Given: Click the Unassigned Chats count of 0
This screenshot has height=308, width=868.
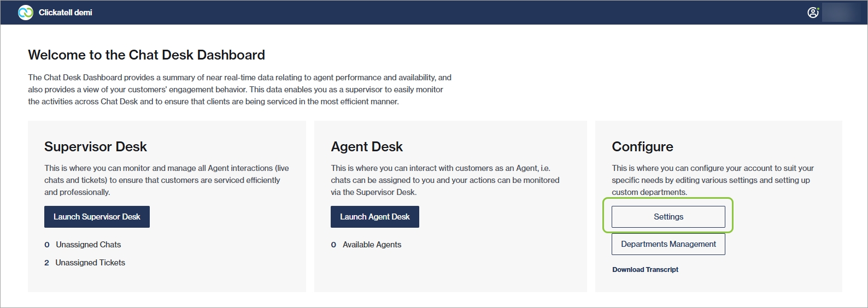Looking at the screenshot, I should 46,245.
